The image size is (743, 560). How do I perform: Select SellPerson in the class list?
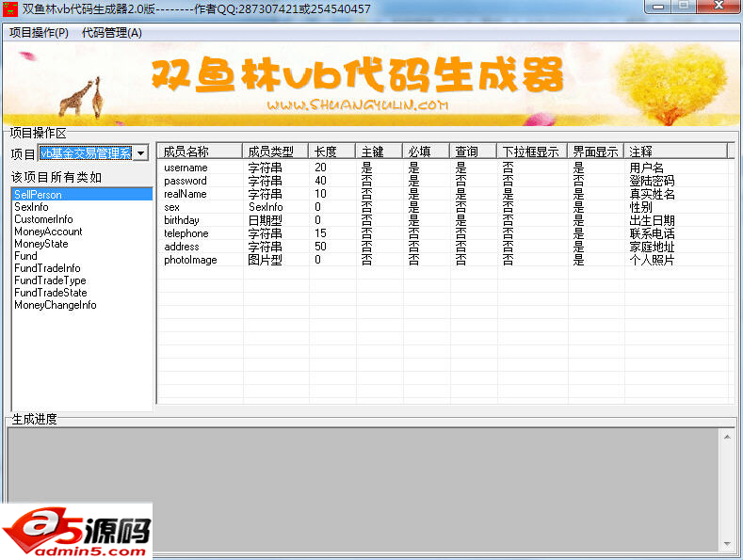click(x=82, y=194)
